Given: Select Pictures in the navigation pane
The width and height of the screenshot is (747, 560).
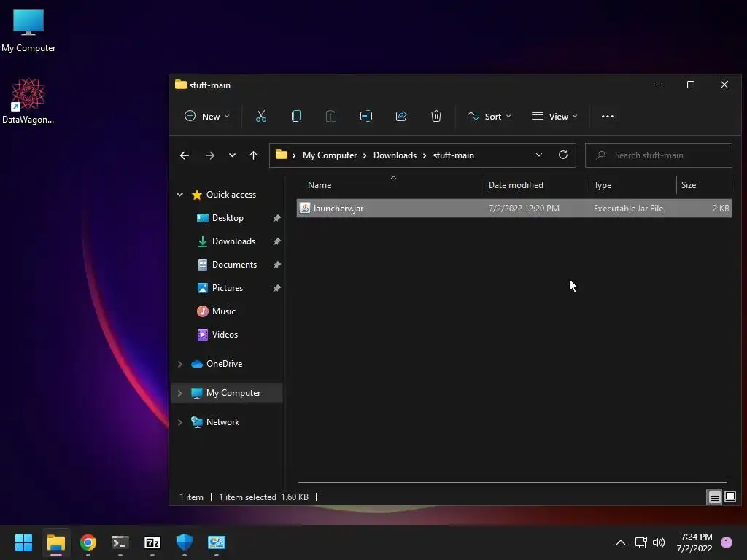Looking at the screenshot, I should pyautogui.click(x=228, y=288).
